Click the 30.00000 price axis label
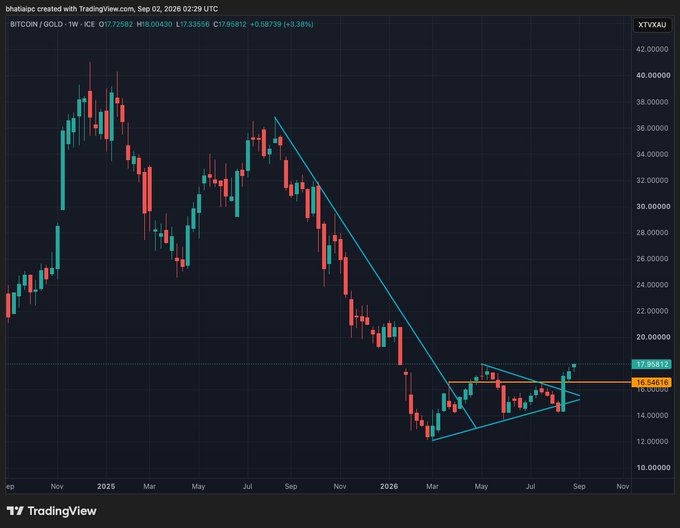 653,206
